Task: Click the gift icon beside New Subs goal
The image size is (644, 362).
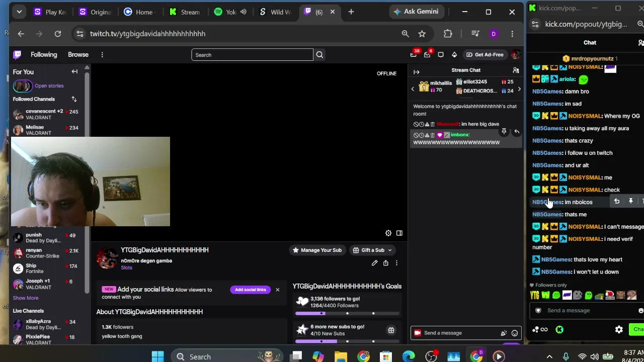Action: point(391,330)
